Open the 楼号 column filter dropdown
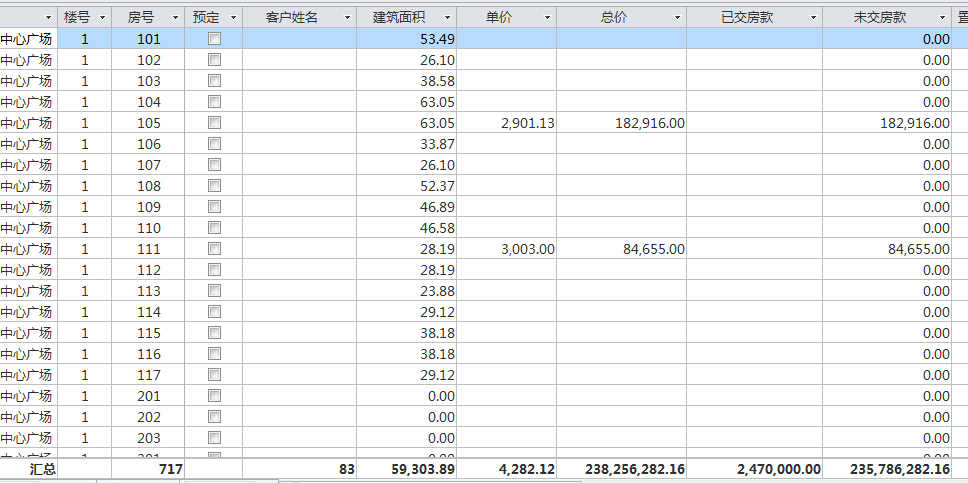Viewport: 968px width, 483px height. tap(102, 18)
